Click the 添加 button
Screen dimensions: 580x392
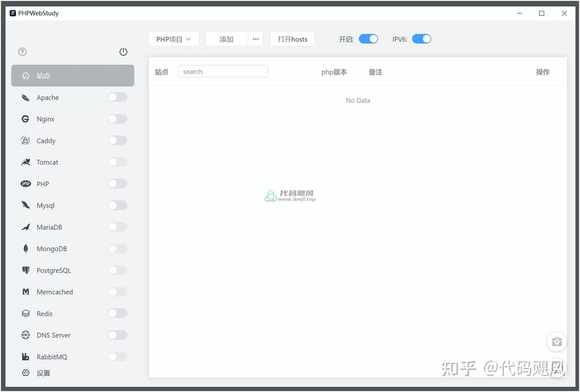(x=226, y=39)
